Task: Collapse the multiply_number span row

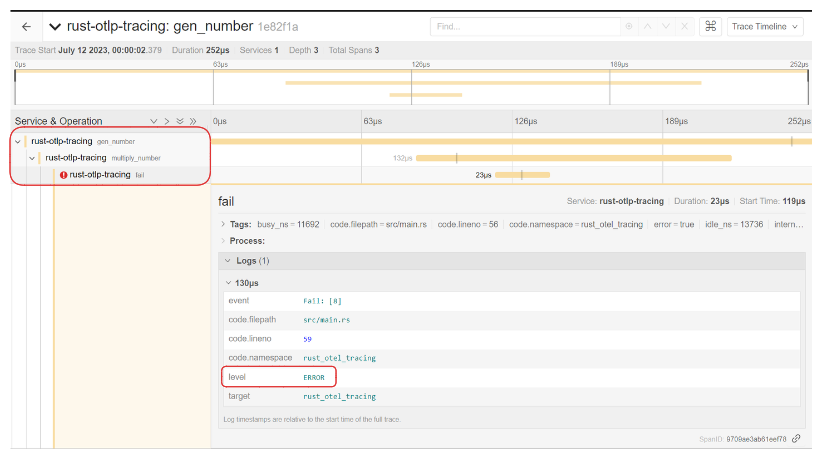Action: tap(32, 158)
